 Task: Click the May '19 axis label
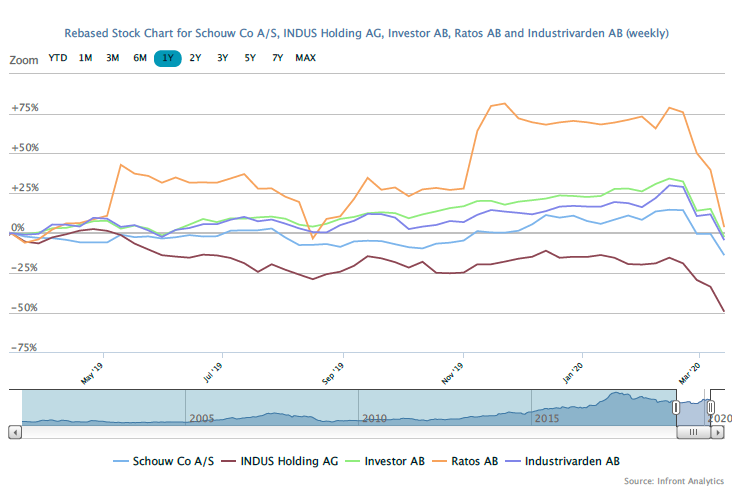(x=92, y=374)
